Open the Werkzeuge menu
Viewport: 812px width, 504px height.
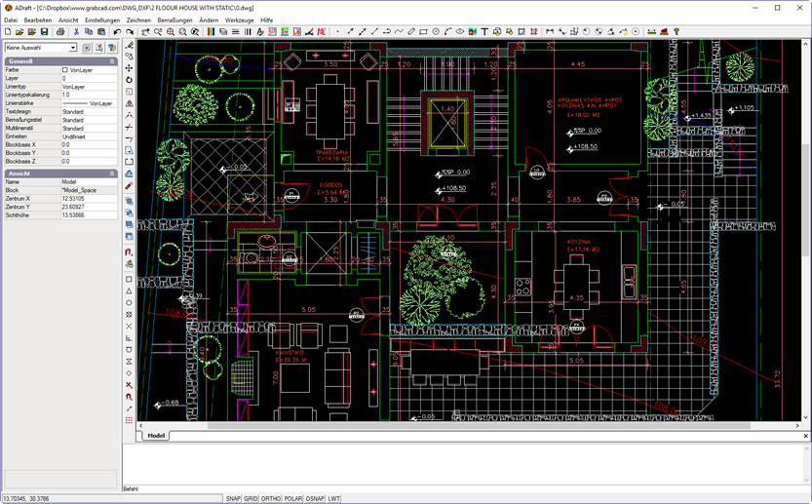coord(239,20)
